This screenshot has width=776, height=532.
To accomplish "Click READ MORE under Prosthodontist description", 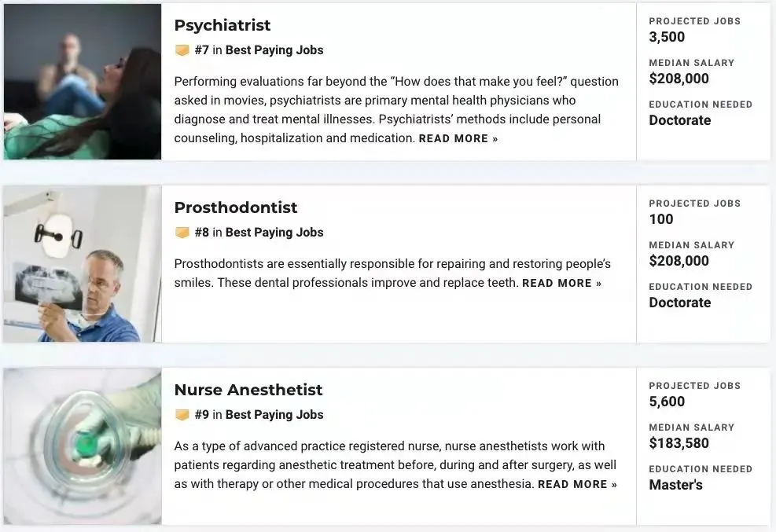I will 561,283.
